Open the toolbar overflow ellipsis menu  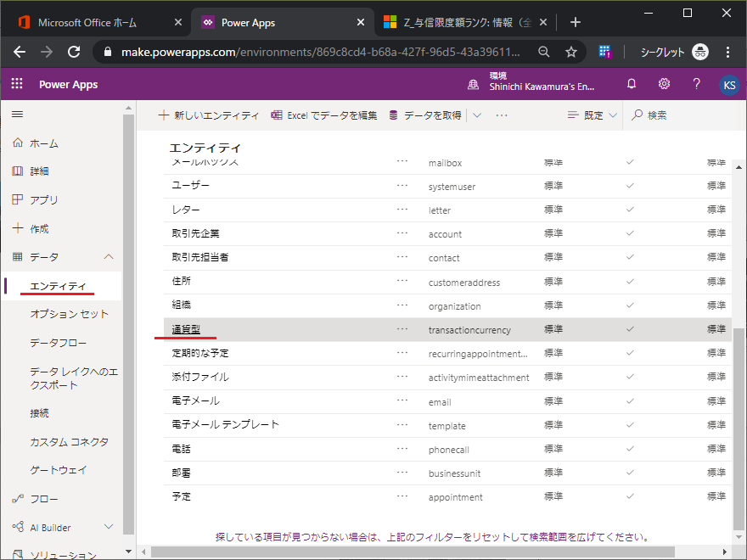pos(501,115)
